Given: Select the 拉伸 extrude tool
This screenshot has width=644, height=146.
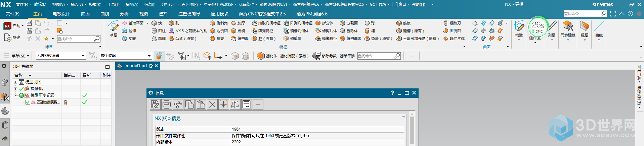Looking at the screenshot, I should tap(129, 31).
